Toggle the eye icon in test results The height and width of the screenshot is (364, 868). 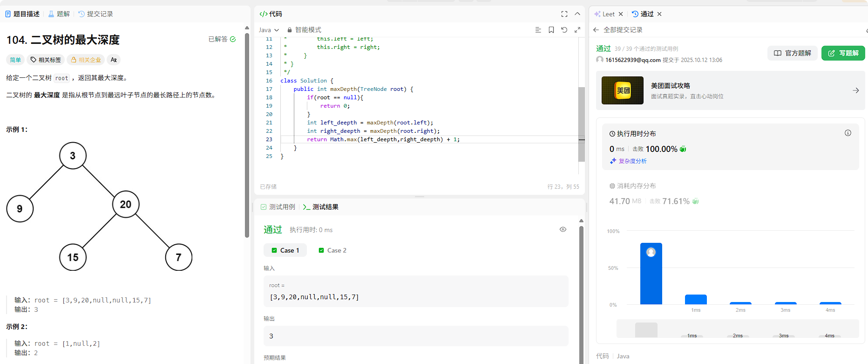point(563,229)
